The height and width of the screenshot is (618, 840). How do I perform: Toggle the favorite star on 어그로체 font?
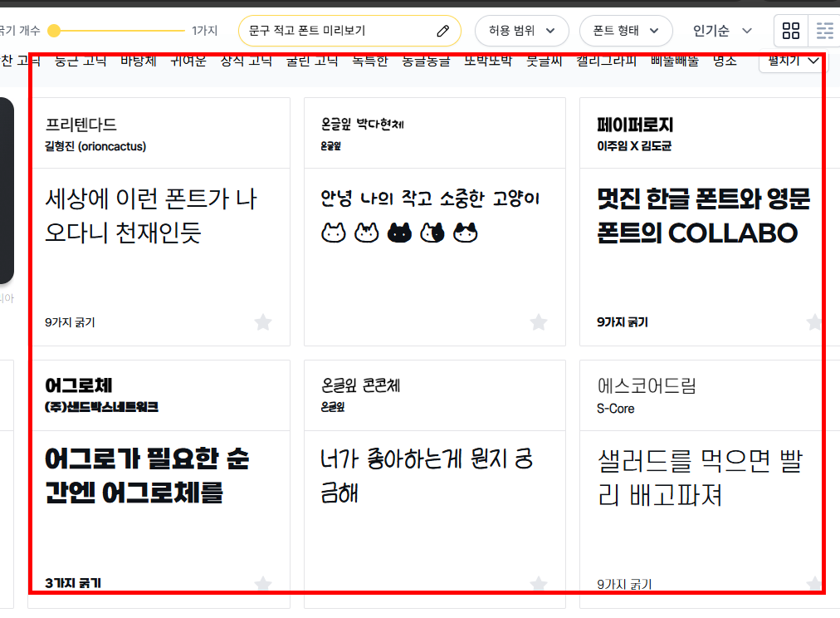[263, 581]
